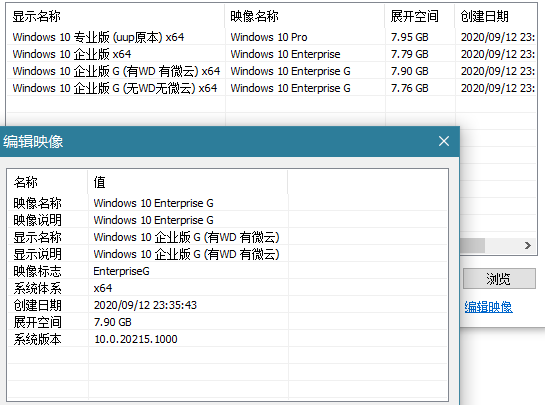Select row Windows 10 专业版 (uup原本) x64

(271, 37)
